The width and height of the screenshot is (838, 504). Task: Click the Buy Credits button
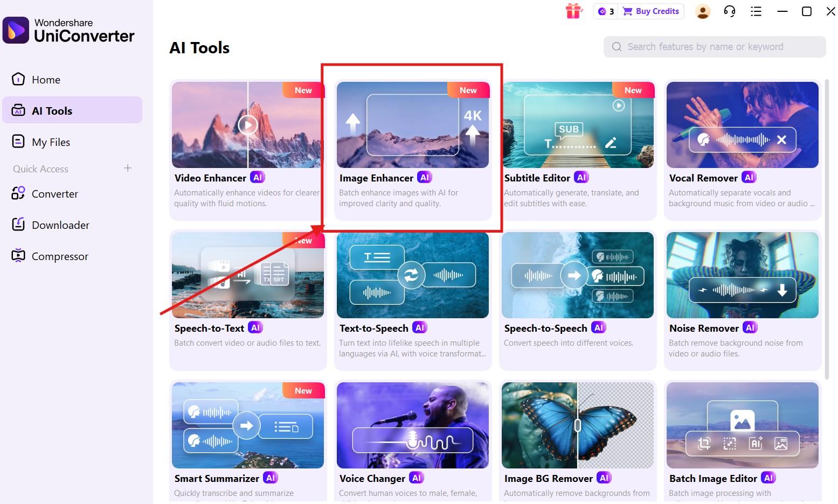(x=651, y=11)
